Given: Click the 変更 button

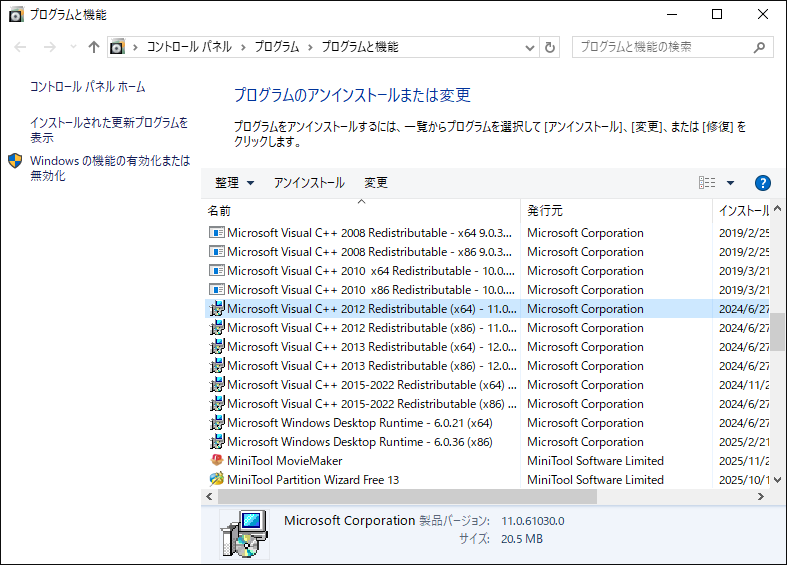Looking at the screenshot, I should point(376,183).
